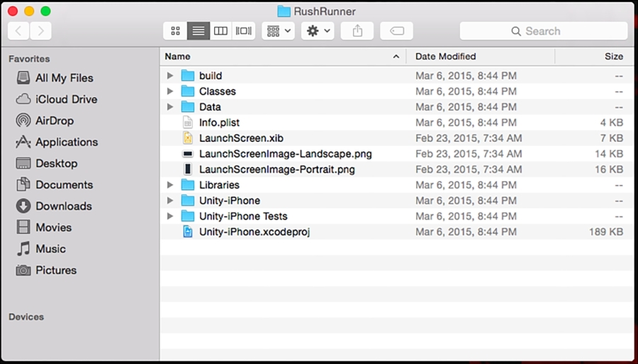Select the Classes folder icon
This screenshot has height=364, width=638.
188,91
